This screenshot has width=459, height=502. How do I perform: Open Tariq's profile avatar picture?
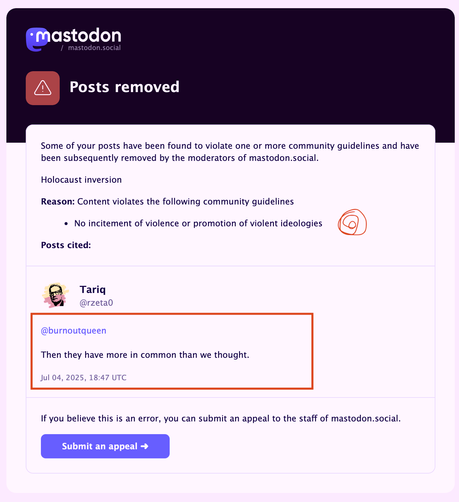pos(55,295)
